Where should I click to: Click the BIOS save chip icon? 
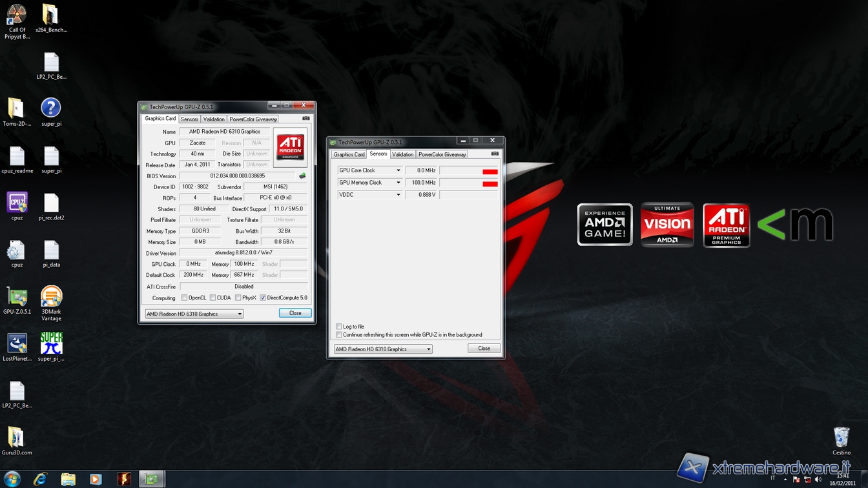[x=302, y=176]
